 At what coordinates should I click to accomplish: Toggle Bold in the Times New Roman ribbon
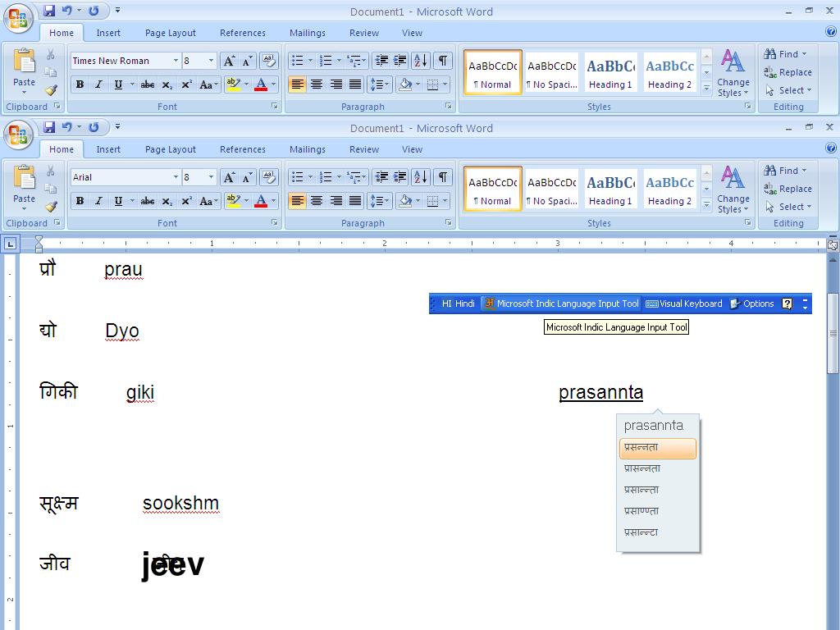[80, 84]
